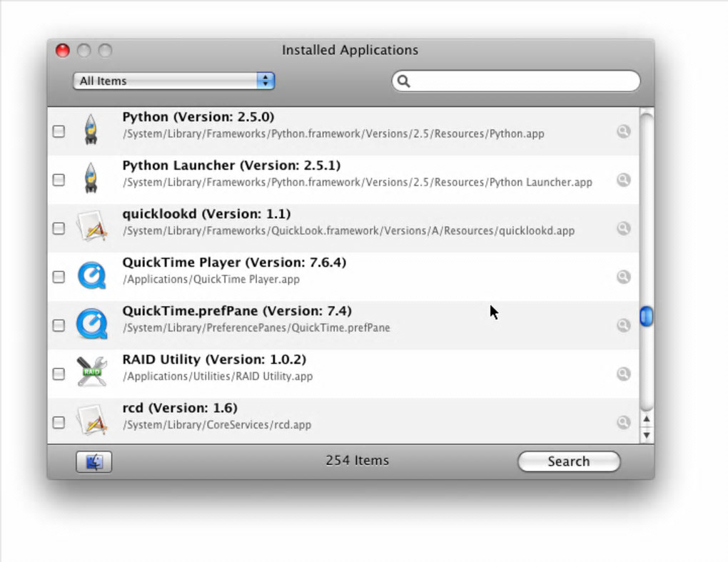Viewport: 728px width, 562px height.
Task: Click the scrollbar up arrow
Action: click(647, 419)
